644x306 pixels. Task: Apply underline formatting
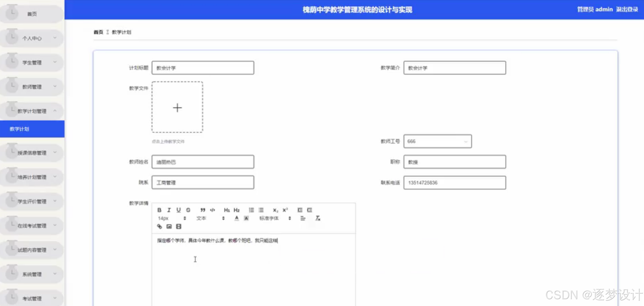pos(178,210)
